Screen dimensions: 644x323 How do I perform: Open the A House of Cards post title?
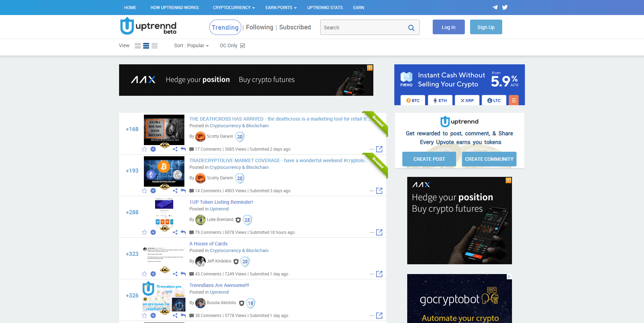point(208,244)
